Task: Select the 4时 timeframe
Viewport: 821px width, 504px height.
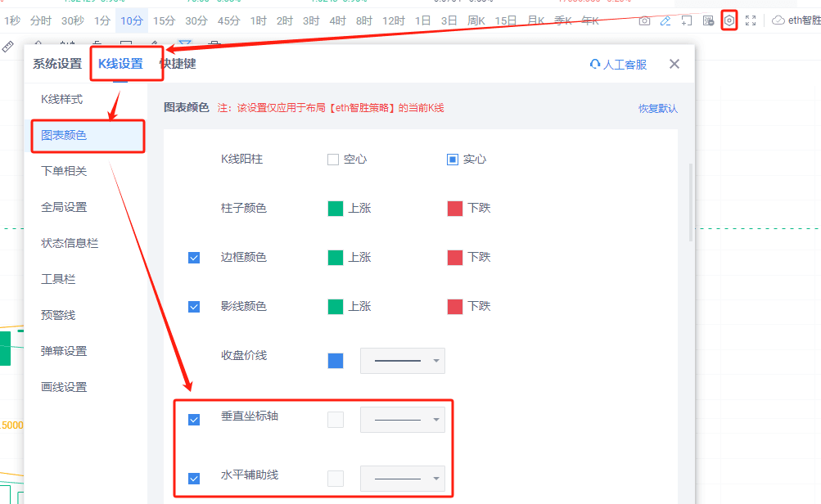Action: [337, 21]
